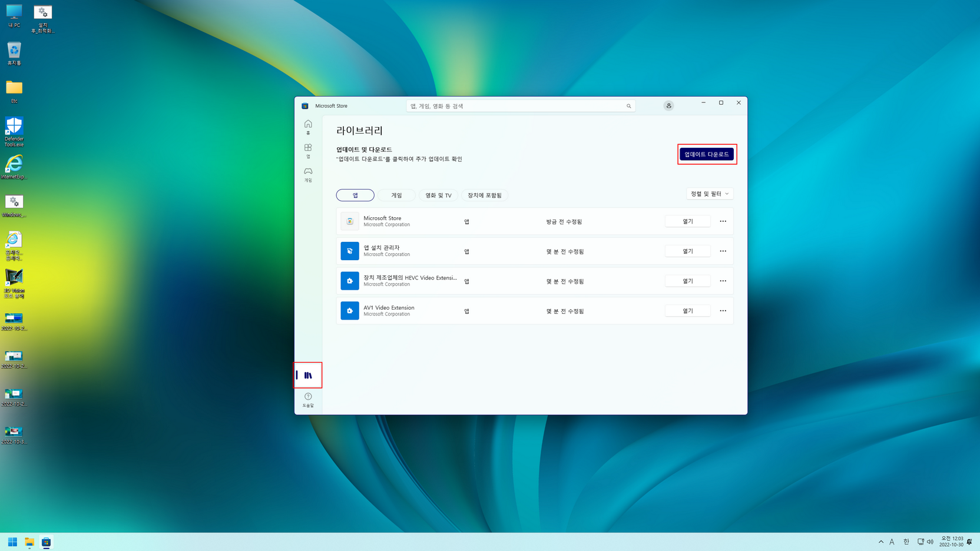Select the 영화 및 TV filter tab
The width and height of the screenshot is (980, 551).
[x=438, y=195]
